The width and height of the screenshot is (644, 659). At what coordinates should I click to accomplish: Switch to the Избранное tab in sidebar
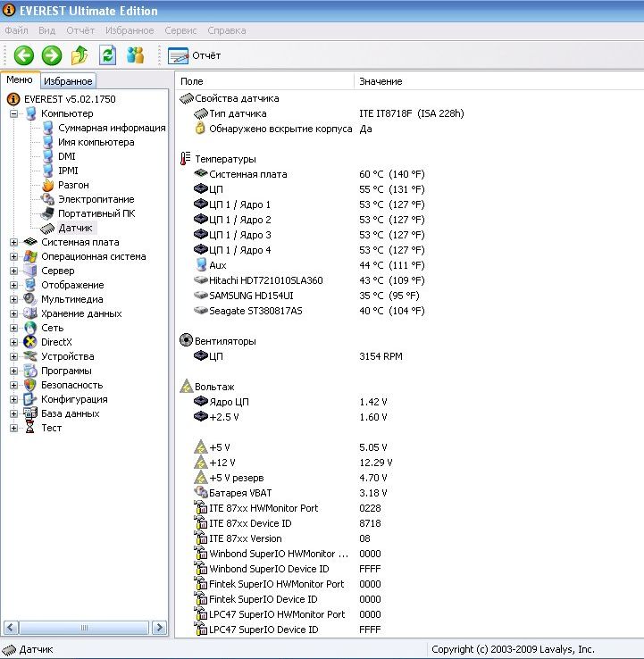68,81
